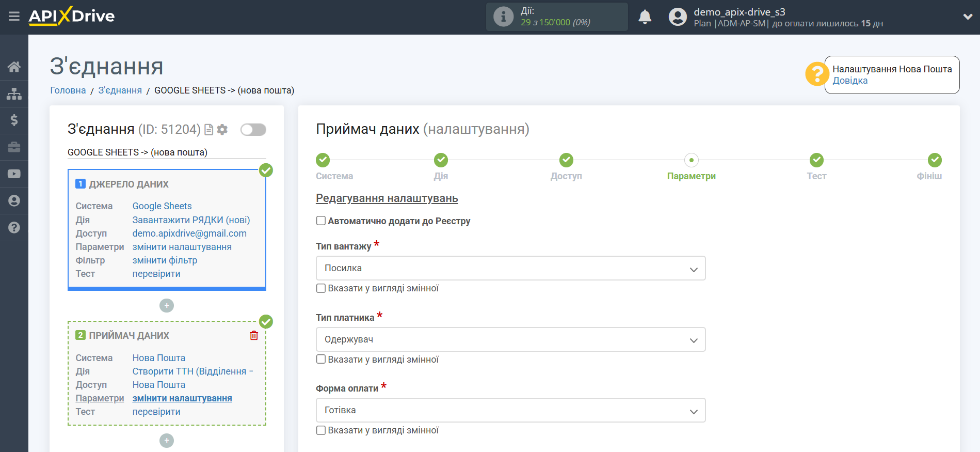Click перевірити in the data receiver block

pyautogui.click(x=156, y=412)
